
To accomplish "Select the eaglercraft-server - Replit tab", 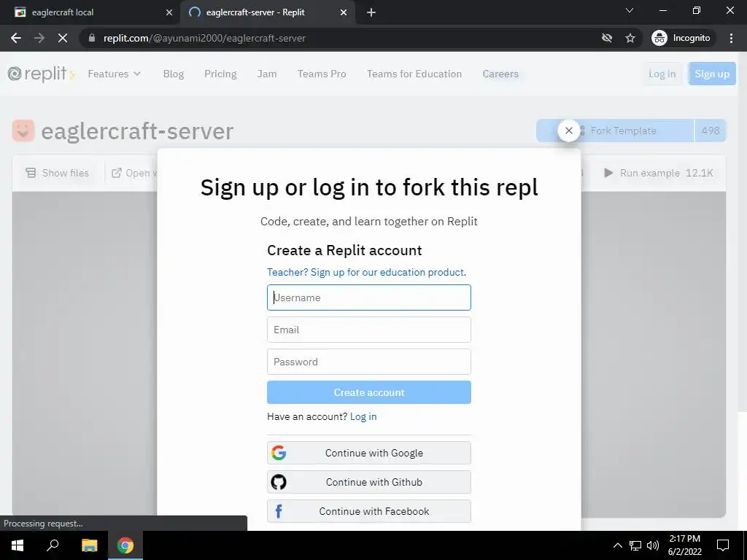I will [267, 12].
